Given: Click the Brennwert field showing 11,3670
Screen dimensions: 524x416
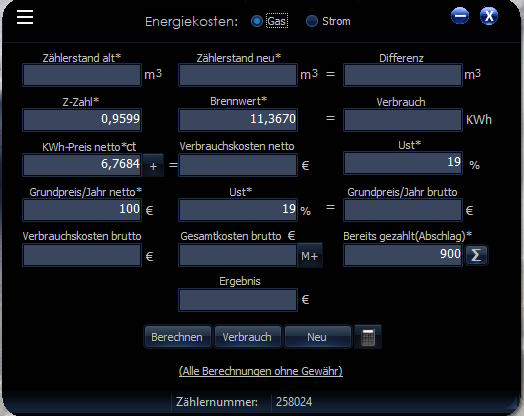Looking at the screenshot, I should point(238,119).
